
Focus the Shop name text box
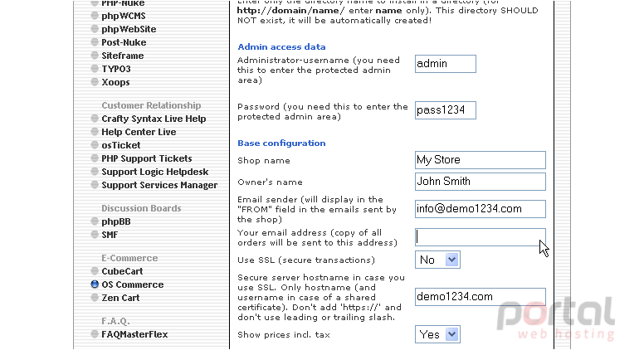point(481,159)
